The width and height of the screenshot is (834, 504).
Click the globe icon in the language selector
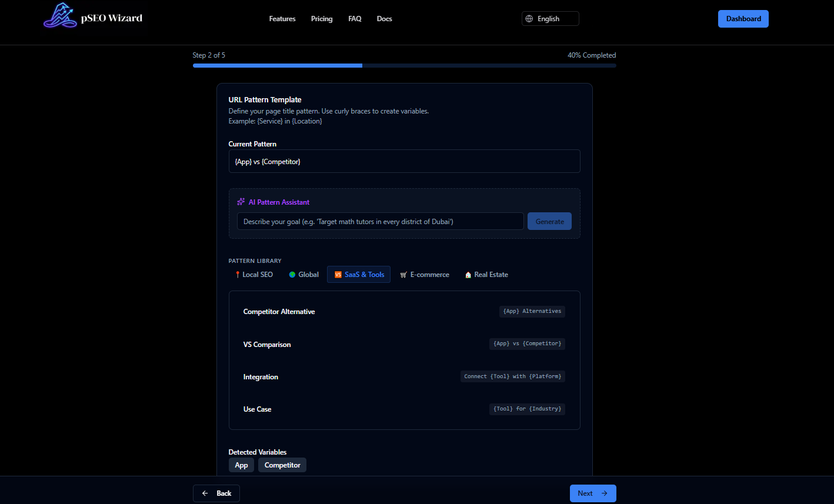[528, 18]
